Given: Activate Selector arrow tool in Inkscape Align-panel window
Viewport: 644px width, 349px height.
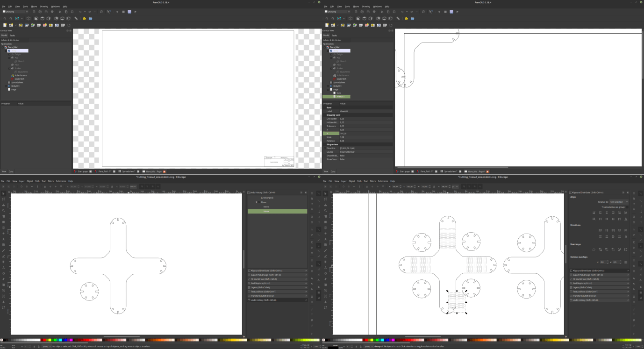Looking at the screenshot, I should tap(325, 193).
